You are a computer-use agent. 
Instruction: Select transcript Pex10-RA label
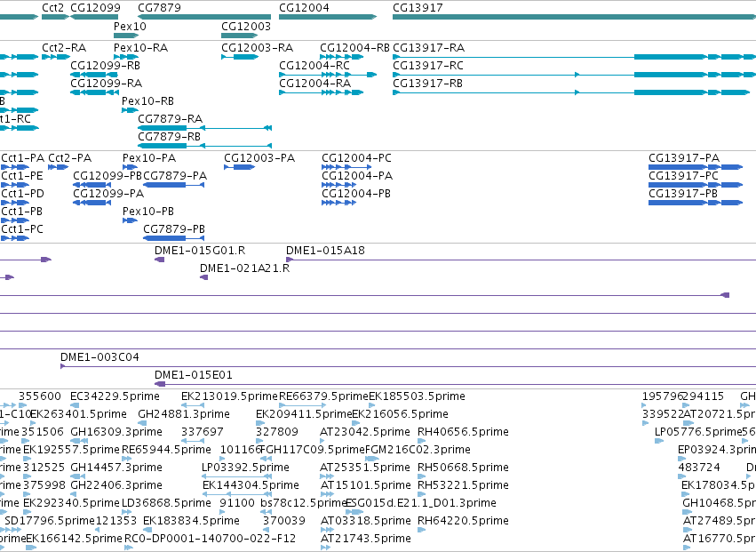(140, 48)
